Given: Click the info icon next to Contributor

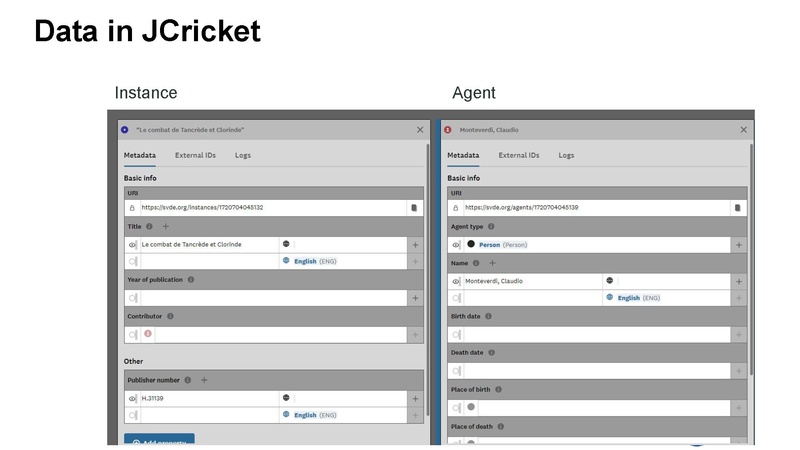Looking at the screenshot, I should click(170, 316).
